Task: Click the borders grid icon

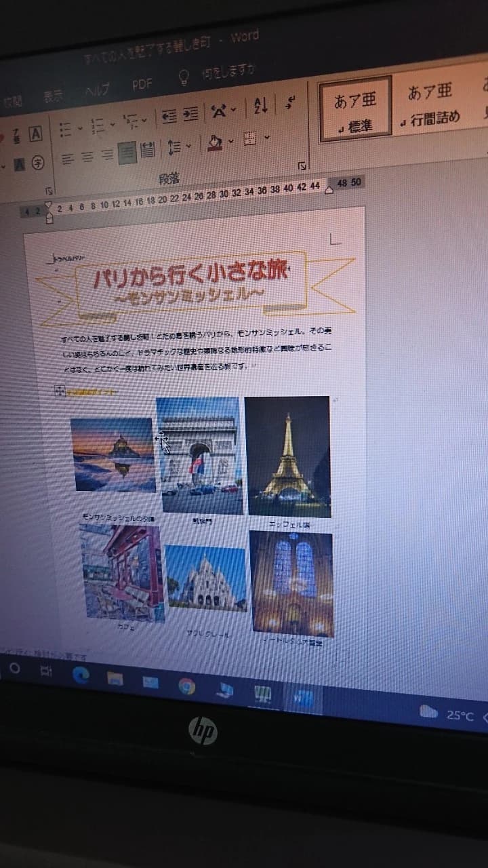Action: click(x=250, y=140)
